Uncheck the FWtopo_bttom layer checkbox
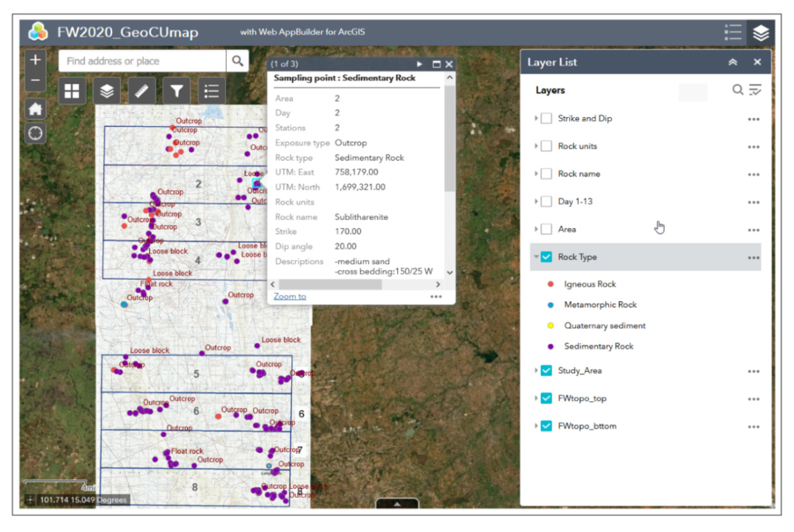The image size is (794, 532). pos(546,426)
